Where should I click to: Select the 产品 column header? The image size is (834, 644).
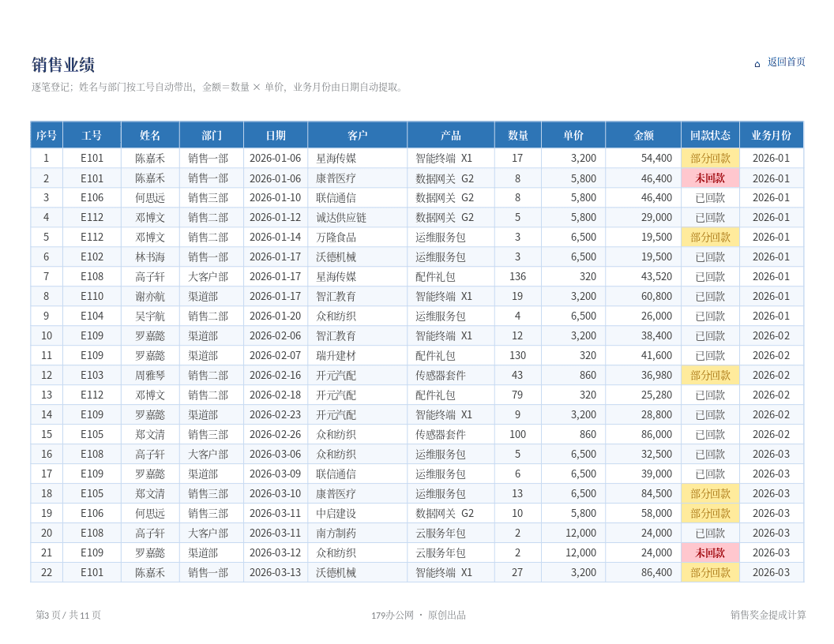(x=451, y=136)
